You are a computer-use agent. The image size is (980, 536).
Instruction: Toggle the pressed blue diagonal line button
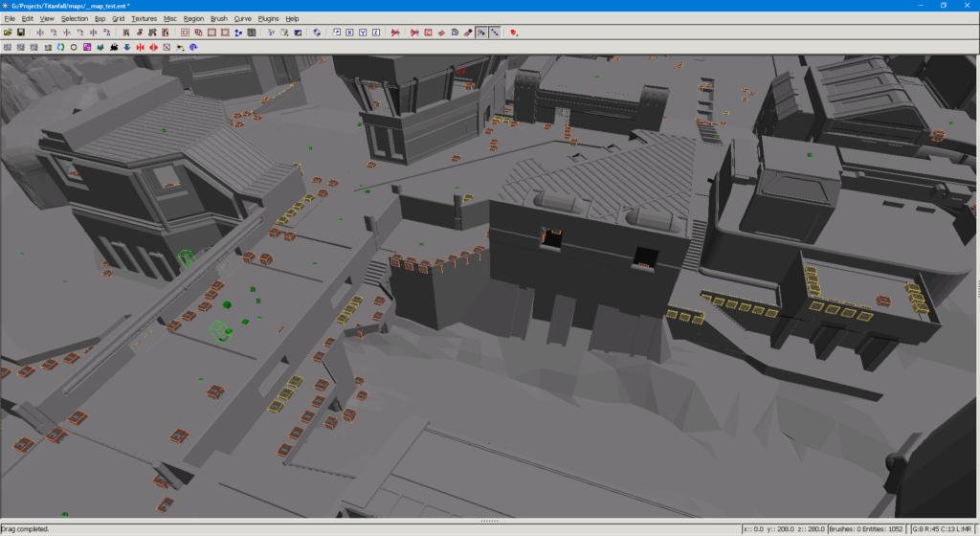point(495,33)
